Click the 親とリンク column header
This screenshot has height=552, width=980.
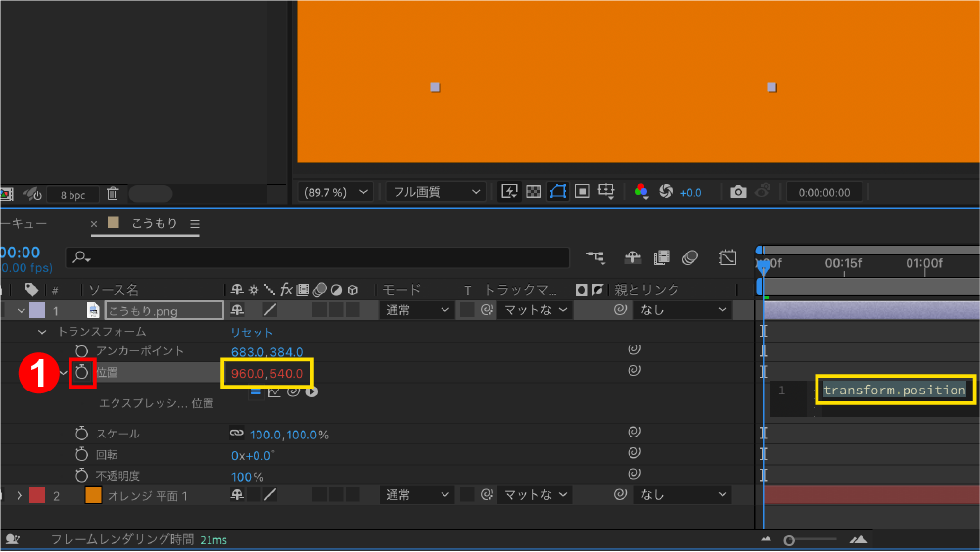(x=646, y=290)
